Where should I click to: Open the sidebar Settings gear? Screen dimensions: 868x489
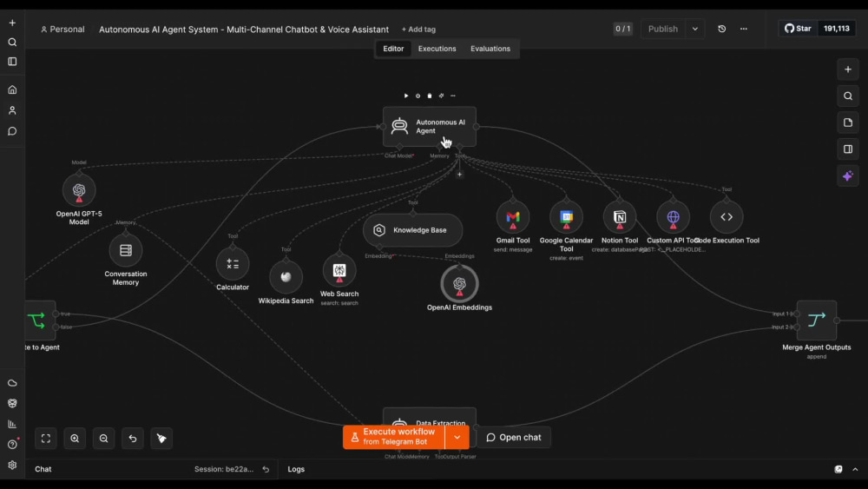pyautogui.click(x=12, y=466)
